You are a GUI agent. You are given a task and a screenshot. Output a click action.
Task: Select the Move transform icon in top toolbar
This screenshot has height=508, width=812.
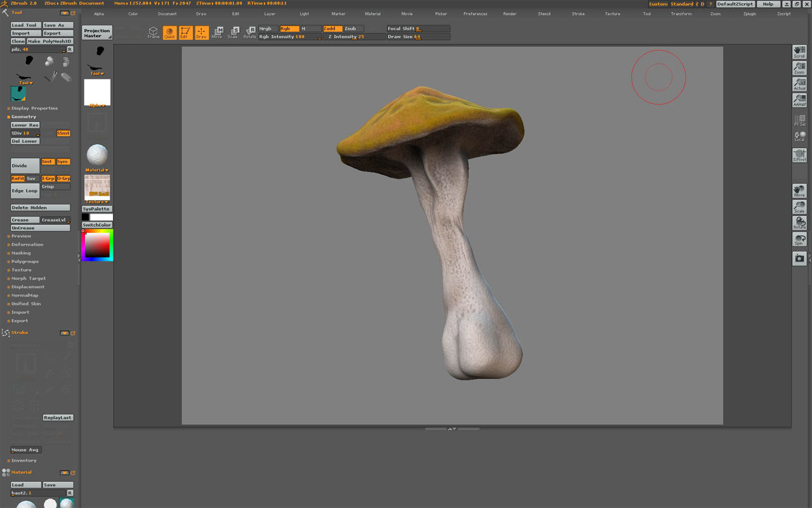tap(217, 32)
